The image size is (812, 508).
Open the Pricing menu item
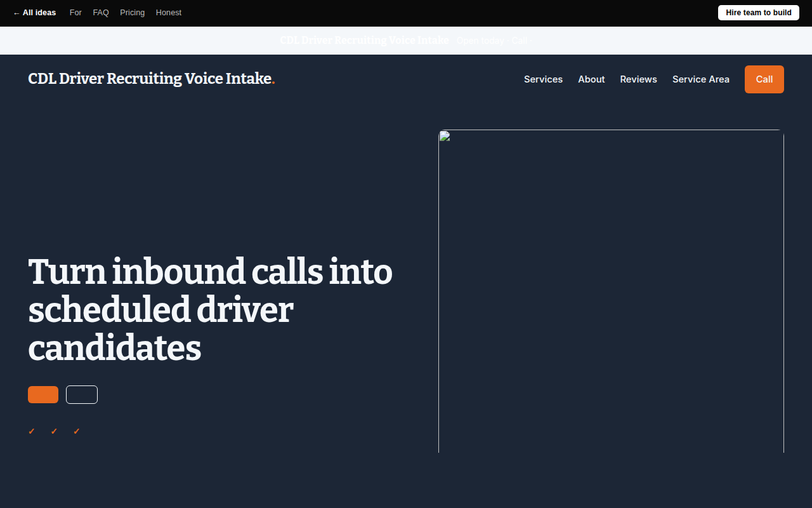[132, 13]
